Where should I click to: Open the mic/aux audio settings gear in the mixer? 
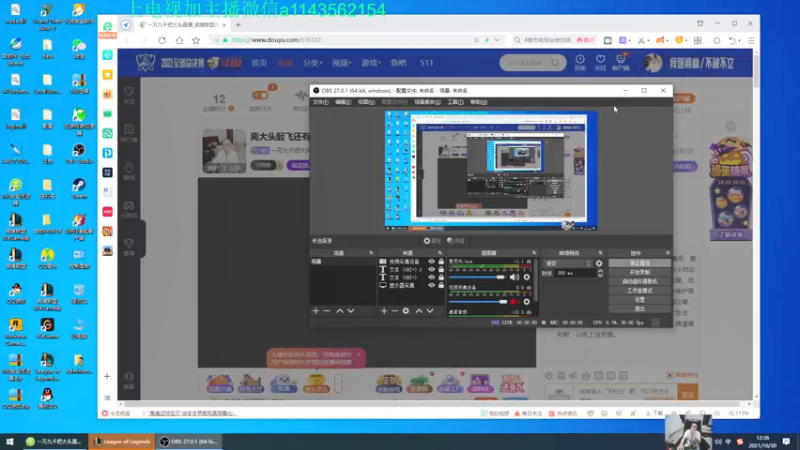pyautogui.click(x=527, y=277)
